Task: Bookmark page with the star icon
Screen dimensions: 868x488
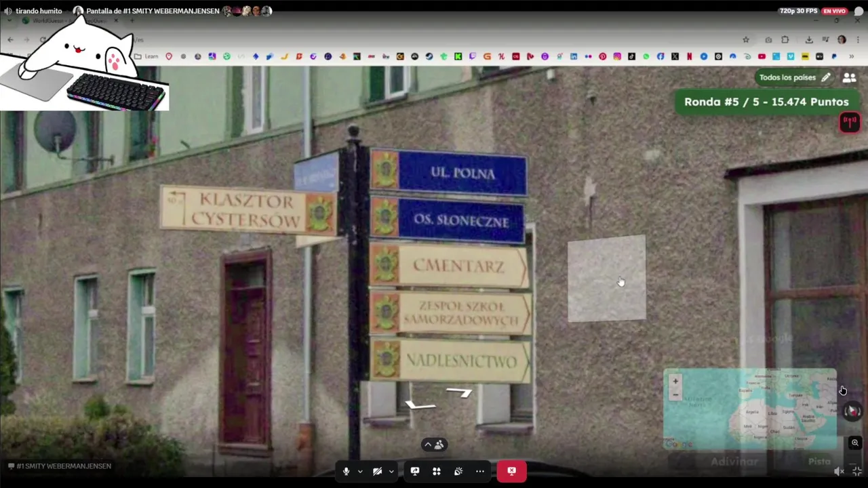Action: click(x=746, y=40)
